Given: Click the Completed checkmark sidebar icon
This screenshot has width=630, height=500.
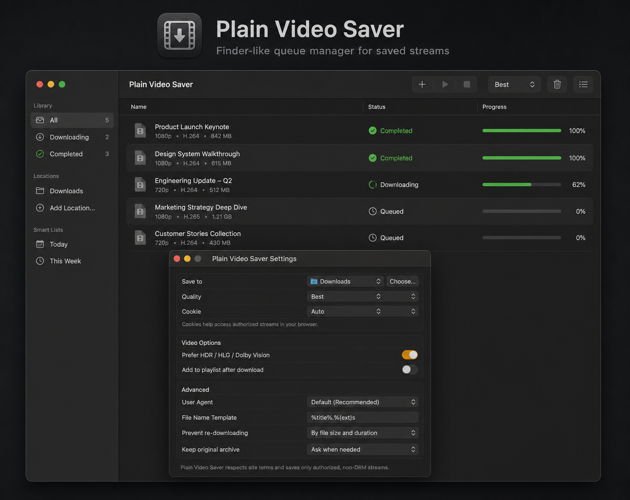Looking at the screenshot, I should click(x=40, y=154).
